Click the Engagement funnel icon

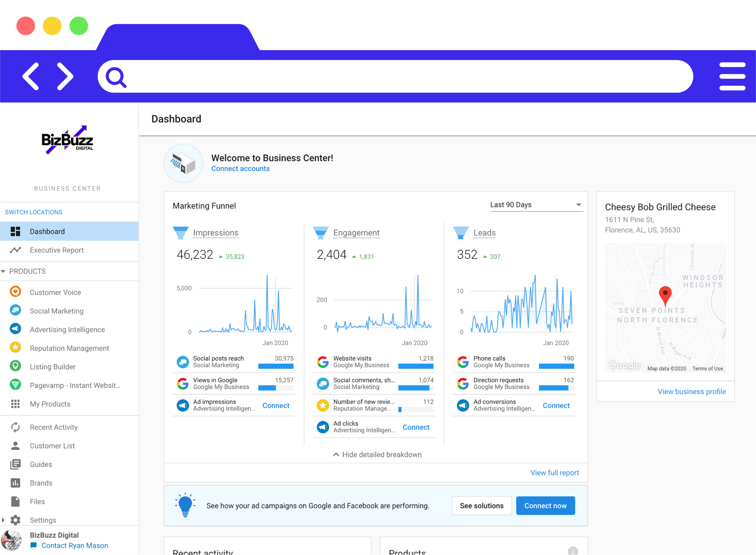click(320, 233)
